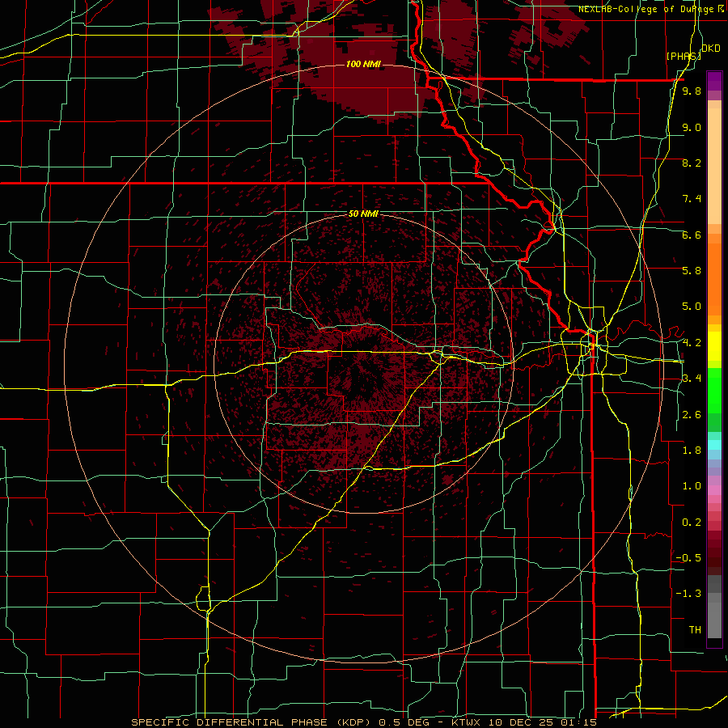728x728 pixels.
Task: Click the -0.5 value on the color scale
Action: pyautogui.click(x=688, y=558)
